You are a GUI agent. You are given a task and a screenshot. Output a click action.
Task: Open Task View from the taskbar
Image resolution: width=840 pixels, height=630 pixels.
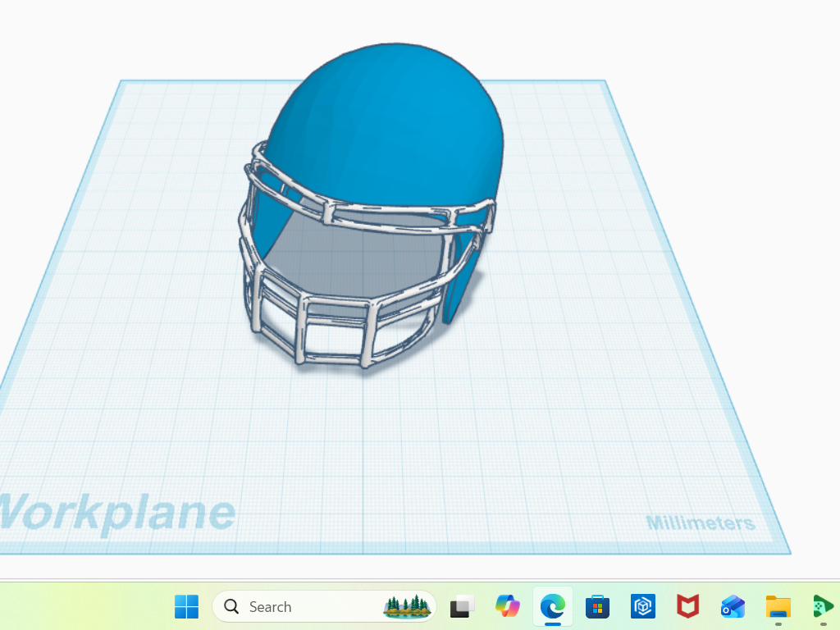tap(462, 606)
